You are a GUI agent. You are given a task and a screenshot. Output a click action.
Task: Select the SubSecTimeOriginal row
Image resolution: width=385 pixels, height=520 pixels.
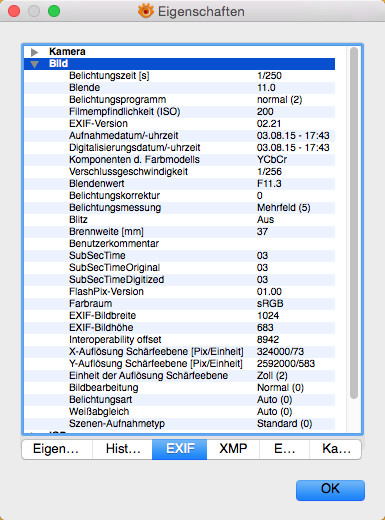coord(179,268)
